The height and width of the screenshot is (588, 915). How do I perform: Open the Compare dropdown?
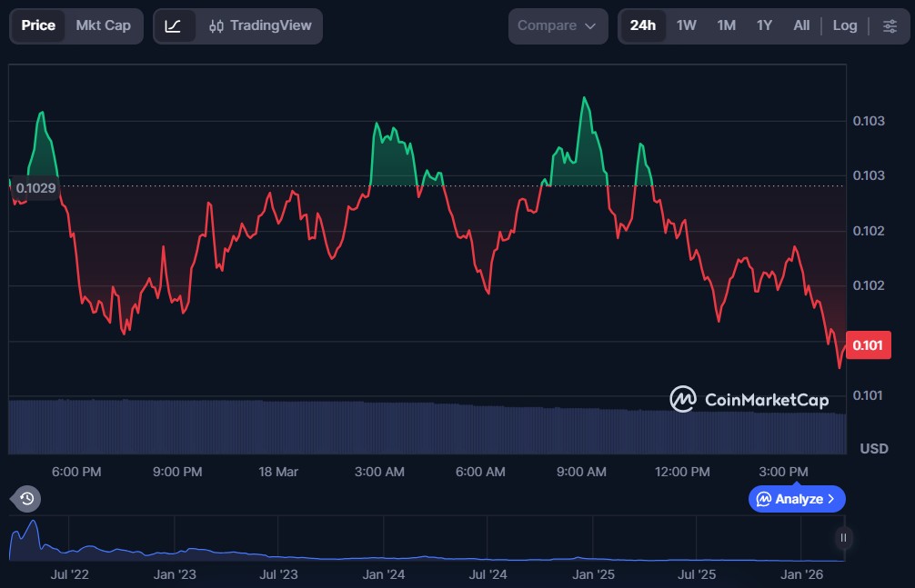(x=557, y=26)
